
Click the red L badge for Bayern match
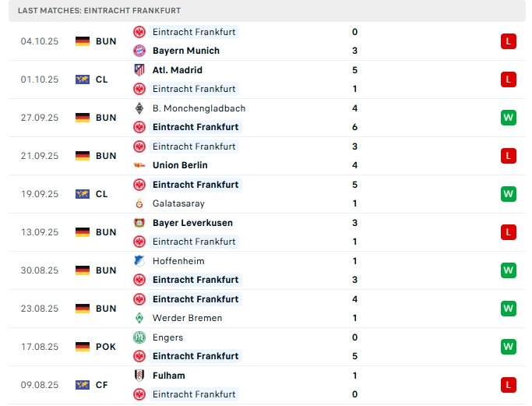pyautogui.click(x=509, y=41)
